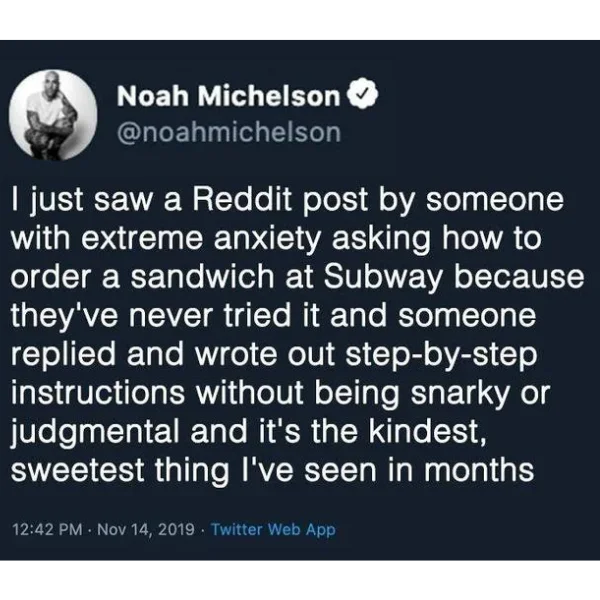Screen dimensions: 600x600
Task: Click the verified checkmark badge
Action: pyautogui.click(x=367, y=96)
